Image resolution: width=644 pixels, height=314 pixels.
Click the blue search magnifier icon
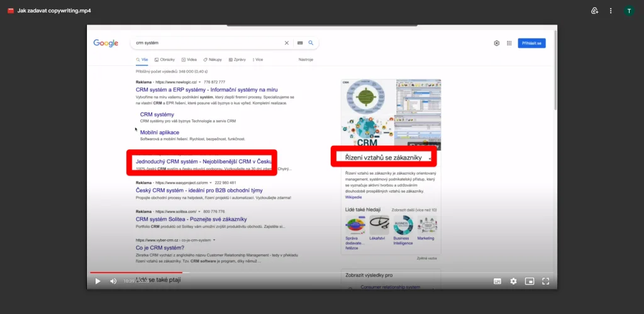click(x=311, y=43)
